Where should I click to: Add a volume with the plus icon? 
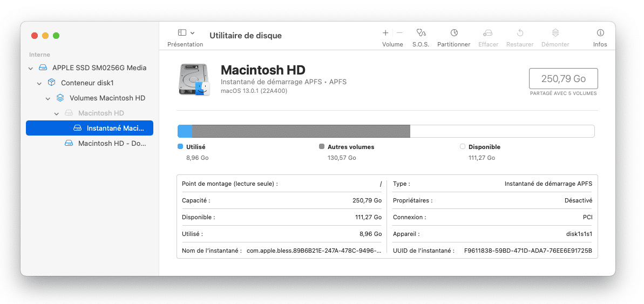pos(385,33)
